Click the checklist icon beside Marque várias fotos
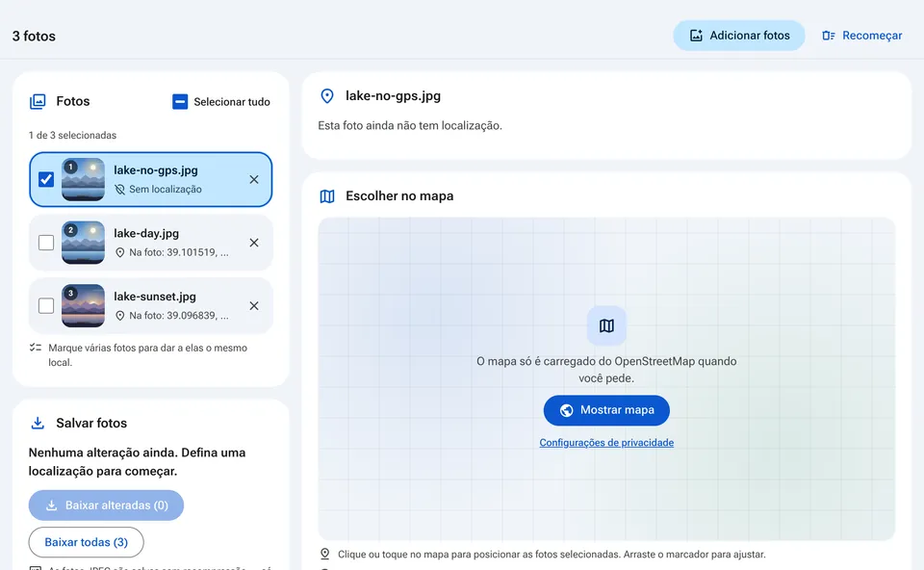The image size is (924, 570). click(36, 348)
